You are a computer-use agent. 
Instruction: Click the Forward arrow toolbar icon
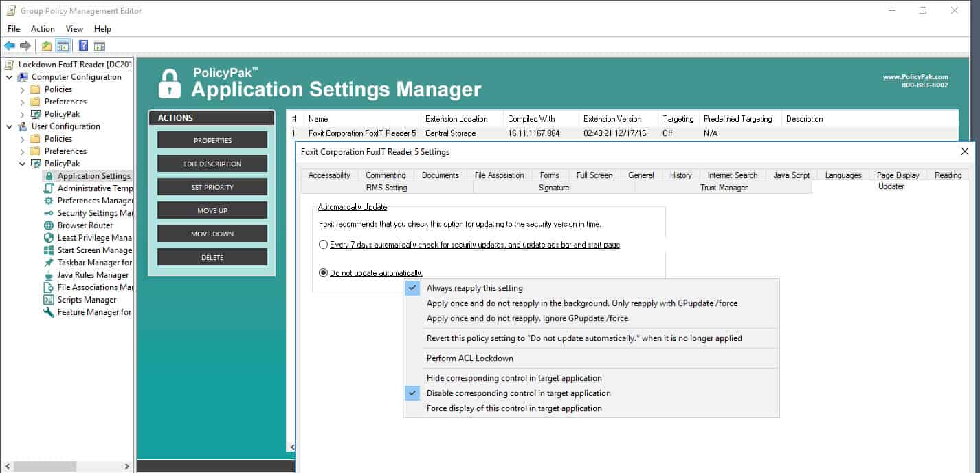pyautogui.click(x=25, y=46)
